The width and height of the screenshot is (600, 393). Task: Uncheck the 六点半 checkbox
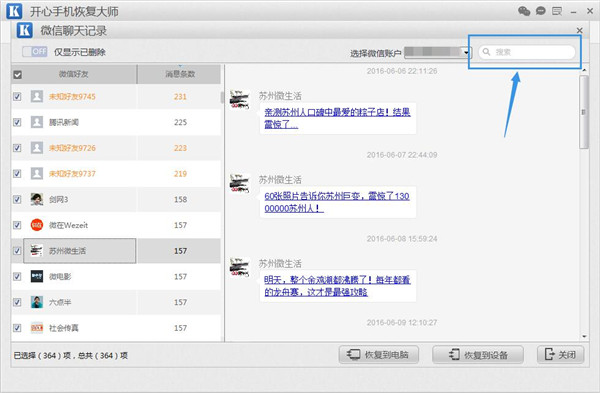(17, 302)
